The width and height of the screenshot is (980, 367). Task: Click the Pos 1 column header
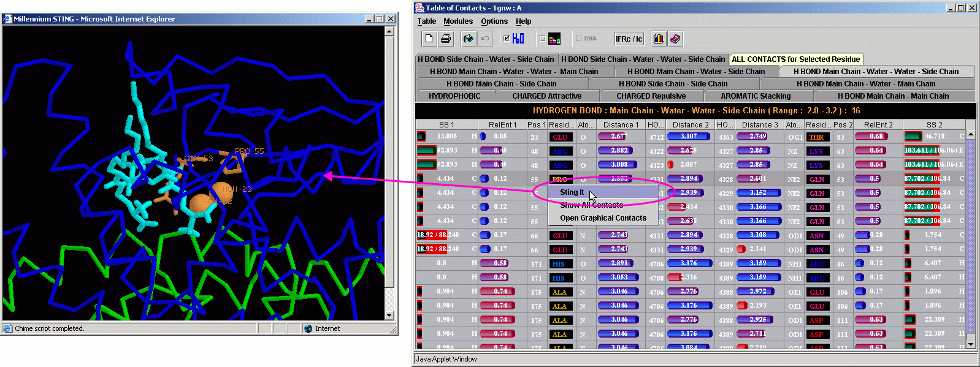coord(537,124)
